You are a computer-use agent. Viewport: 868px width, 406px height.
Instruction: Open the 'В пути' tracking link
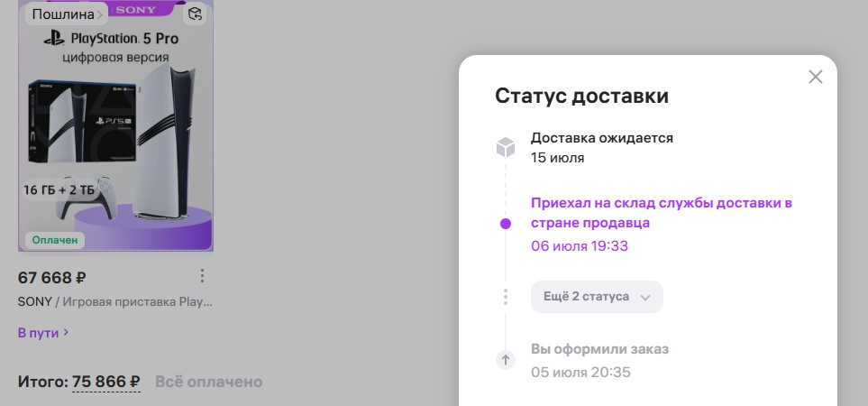43,333
